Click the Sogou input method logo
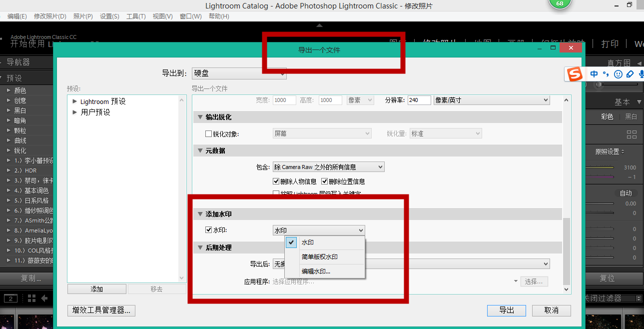Viewport: 644px width, 329px height. 575,74
